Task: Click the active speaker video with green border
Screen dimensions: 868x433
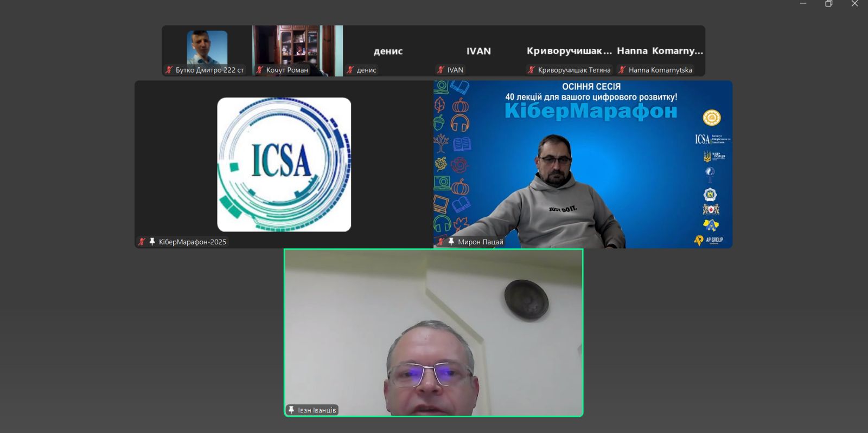Action: click(433, 332)
